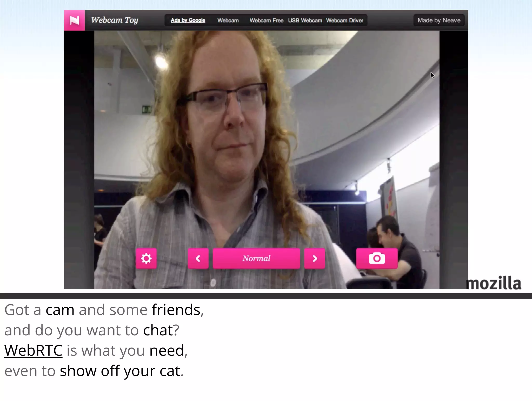Screen dimensions: 532x401
Task: Open the Webcam Free ad link
Action: pos(266,21)
